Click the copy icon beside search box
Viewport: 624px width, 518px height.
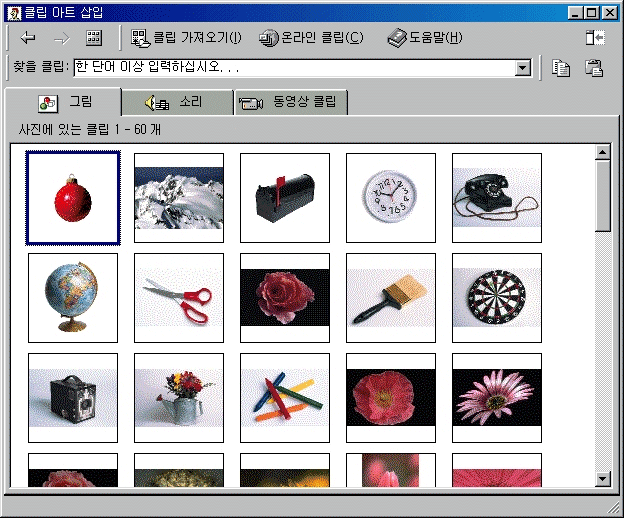[560, 68]
